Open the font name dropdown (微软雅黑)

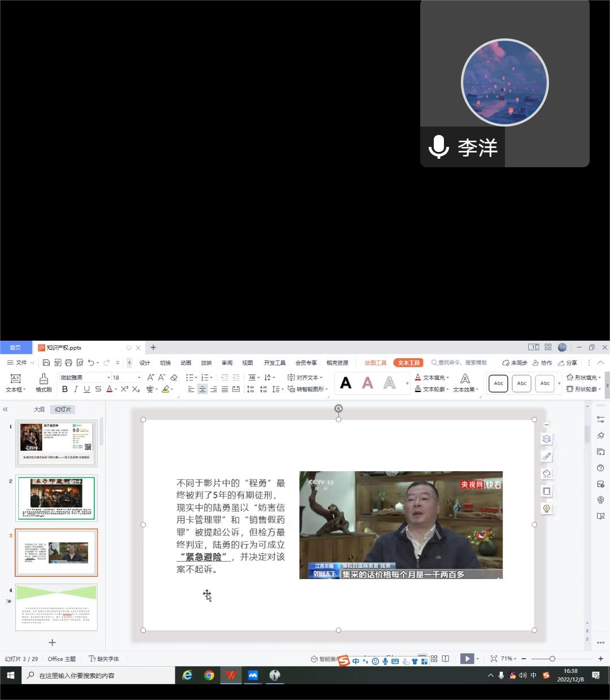tap(108, 377)
